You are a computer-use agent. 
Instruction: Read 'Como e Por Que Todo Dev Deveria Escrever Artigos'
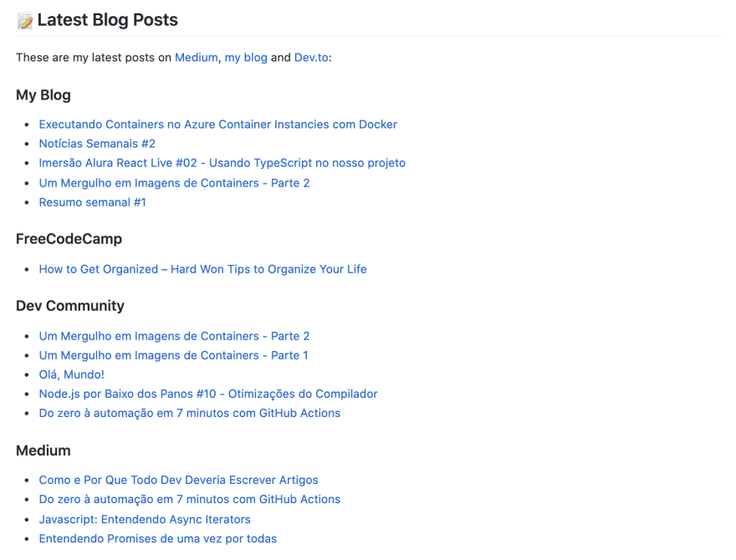(178, 481)
